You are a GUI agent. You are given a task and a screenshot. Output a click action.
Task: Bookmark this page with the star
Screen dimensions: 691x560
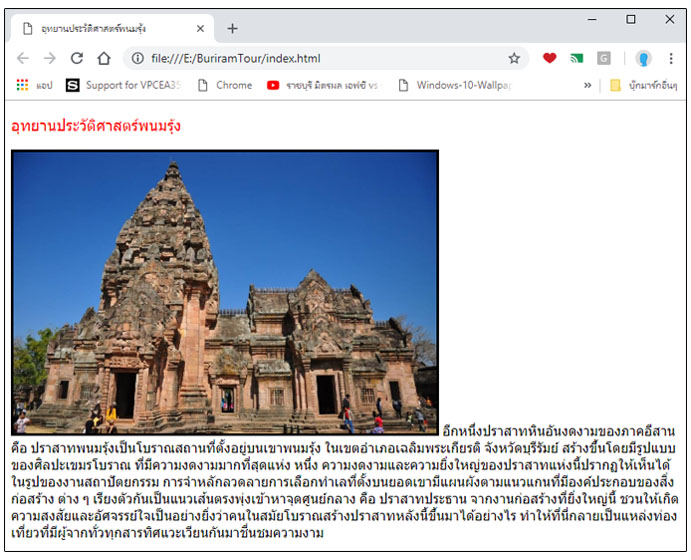(514, 59)
